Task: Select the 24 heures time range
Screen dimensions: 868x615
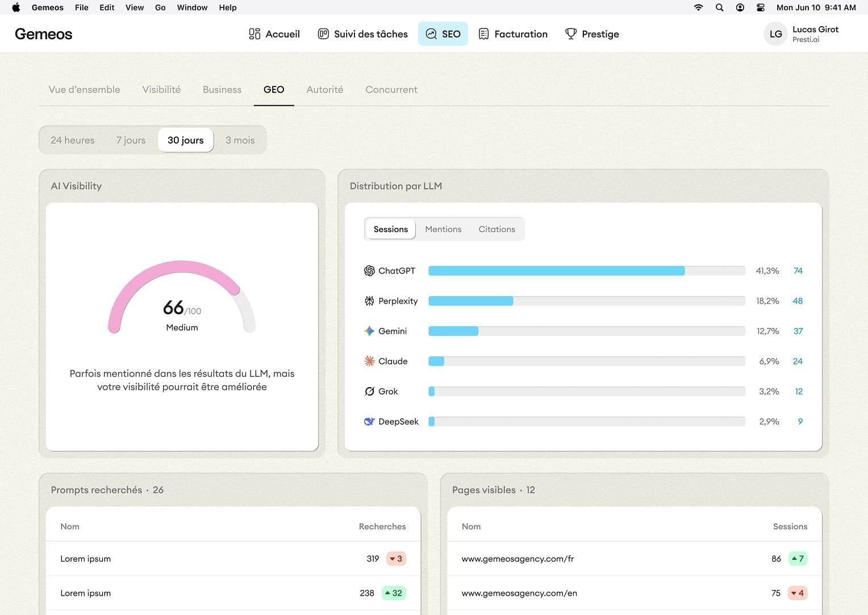Action: [x=73, y=140]
